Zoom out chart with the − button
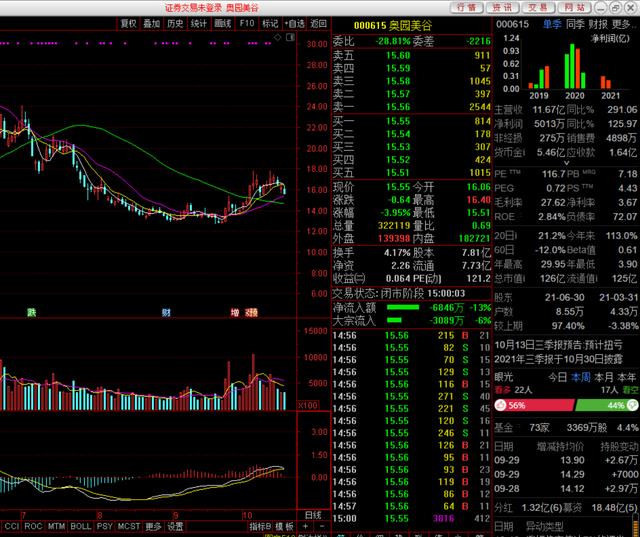Image resolution: width=640 pixels, height=537 pixels. click(321, 526)
